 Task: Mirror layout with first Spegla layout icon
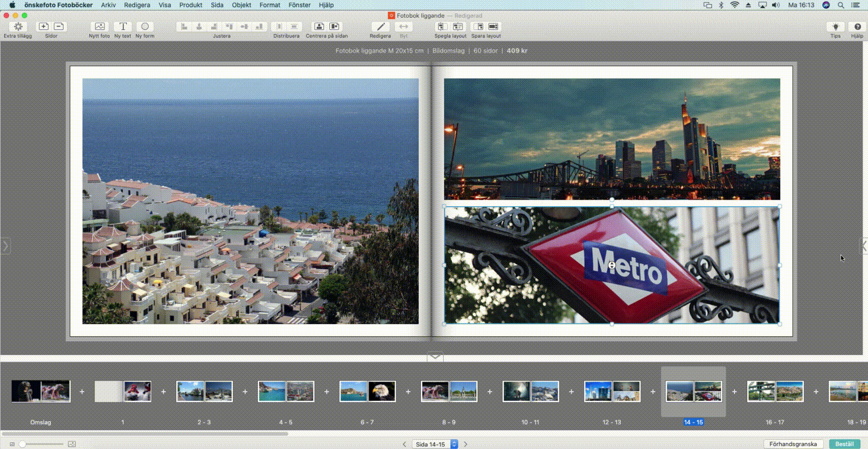click(443, 26)
